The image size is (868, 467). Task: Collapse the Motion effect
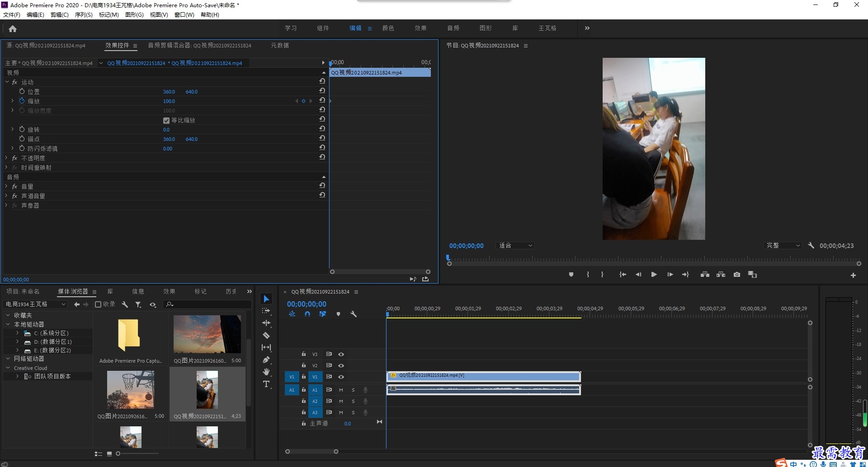6,82
